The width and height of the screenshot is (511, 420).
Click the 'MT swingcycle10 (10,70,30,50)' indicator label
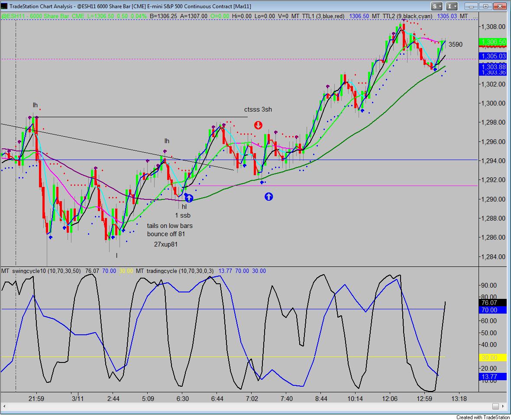pyautogui.click(x=41, y=271)
